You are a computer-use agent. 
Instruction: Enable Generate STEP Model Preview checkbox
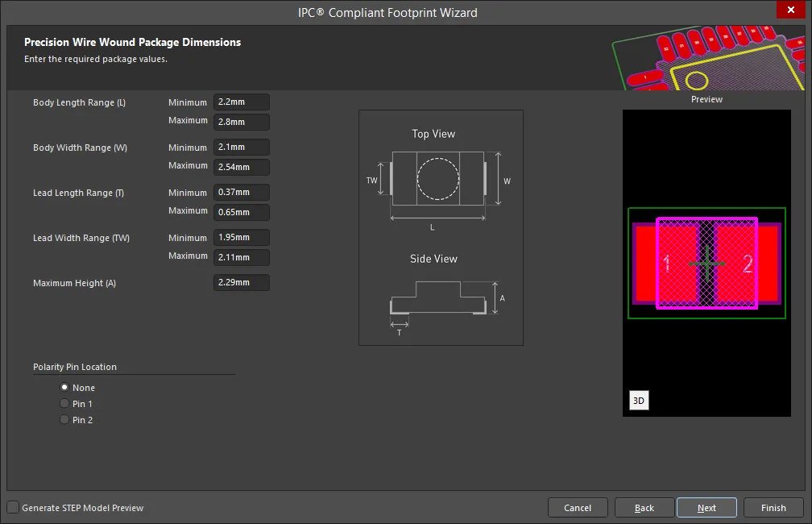(x=13, y=507)
